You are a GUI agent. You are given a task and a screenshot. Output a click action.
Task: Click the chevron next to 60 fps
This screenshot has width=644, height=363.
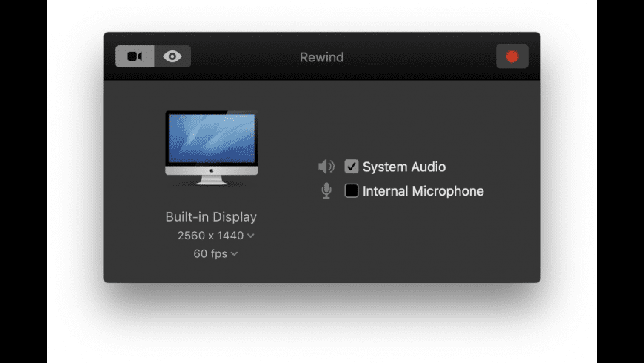(234, 254)
